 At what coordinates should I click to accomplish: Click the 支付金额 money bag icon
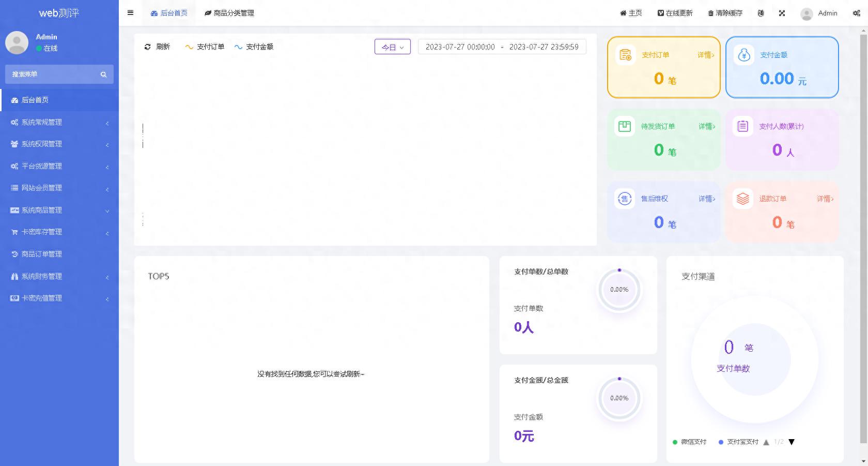[743, 55]
